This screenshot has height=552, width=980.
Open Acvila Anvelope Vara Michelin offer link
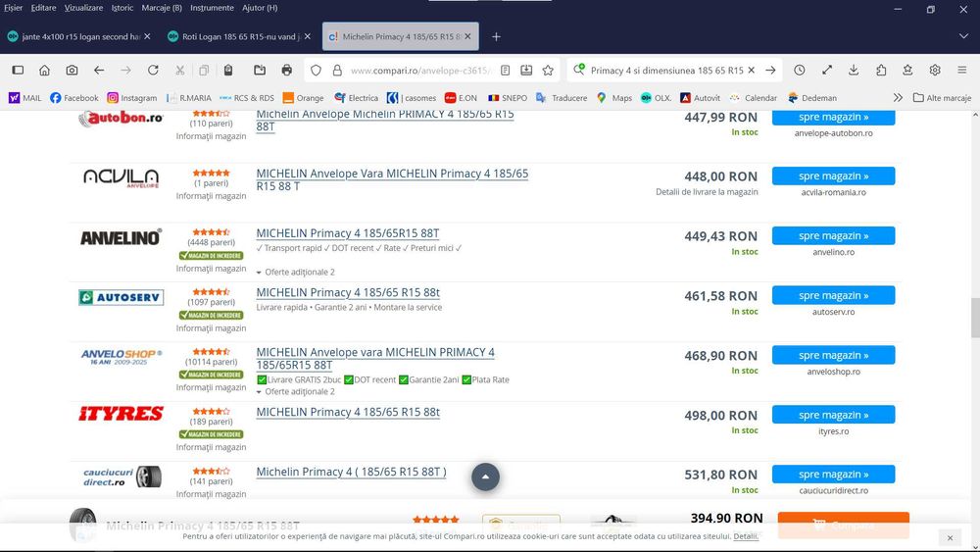click(392, 179)
